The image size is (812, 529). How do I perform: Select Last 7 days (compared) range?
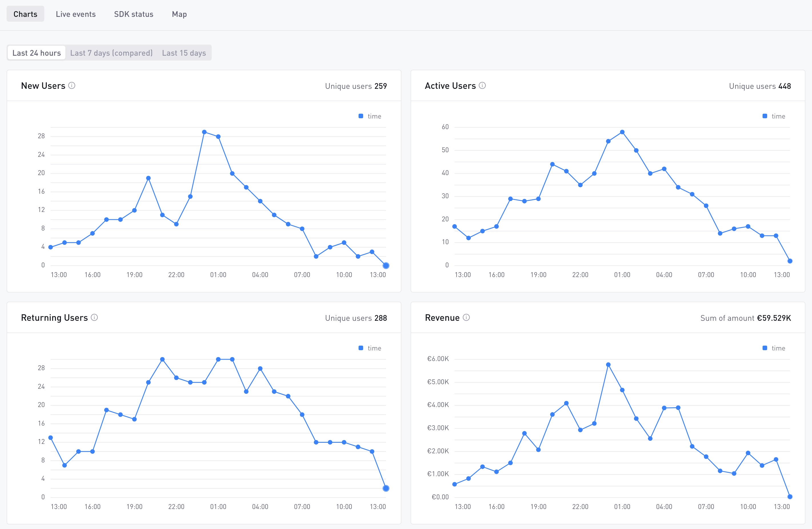point(111,53)
